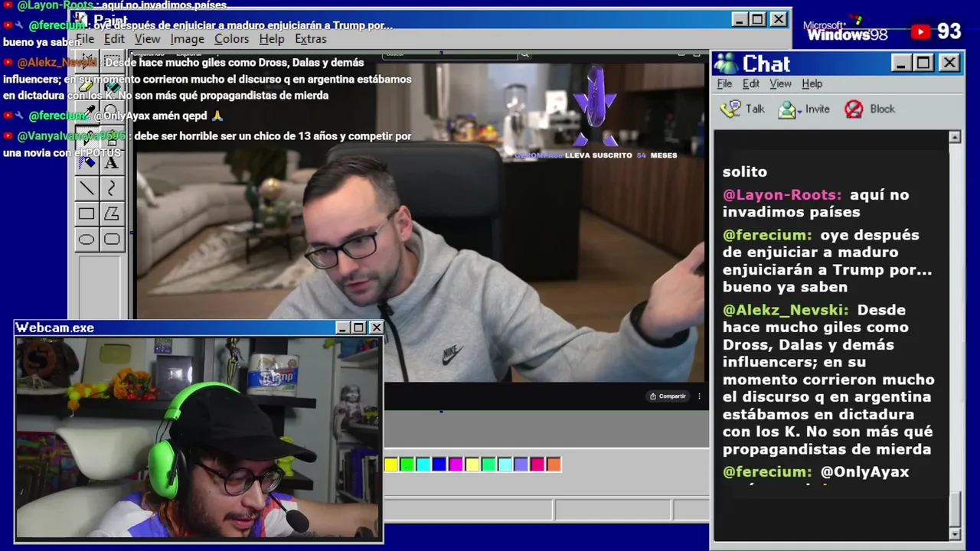Pick the yellow color swatch
The height and width of the screenshot is (551, 980).
[391, 464]
